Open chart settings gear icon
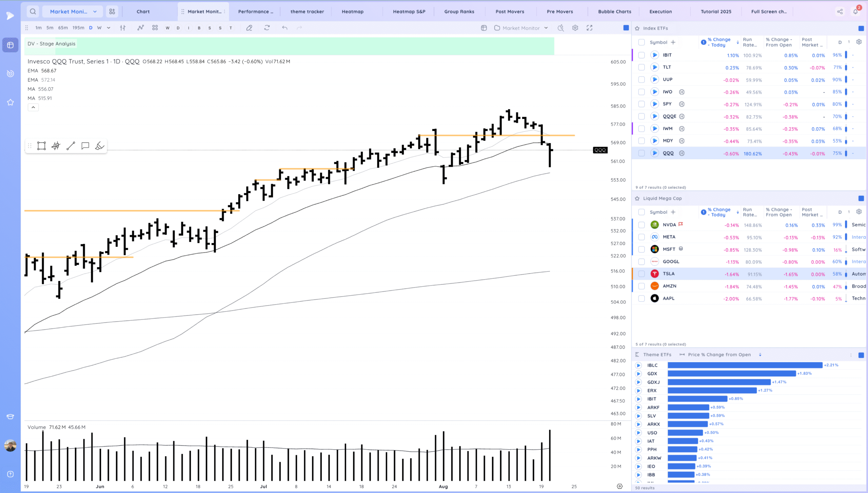This screenshot has width=868, height=493. point(575,28)
